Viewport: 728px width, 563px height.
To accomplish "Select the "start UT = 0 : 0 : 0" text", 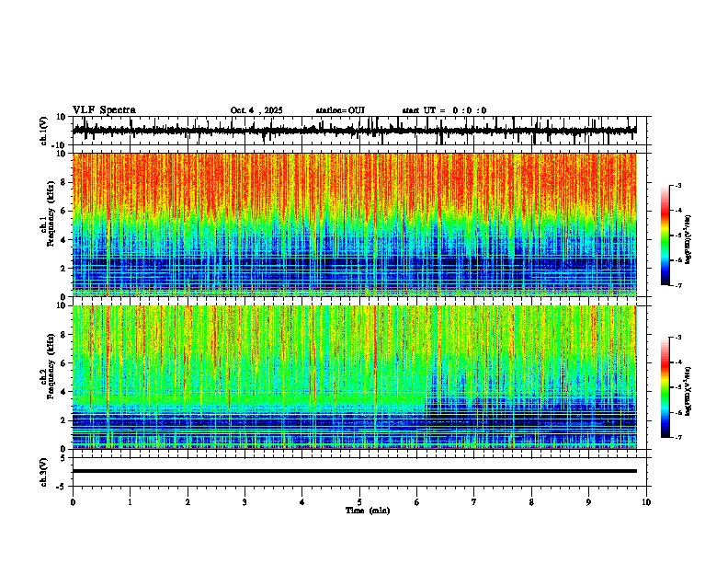I will coord(444,110).
